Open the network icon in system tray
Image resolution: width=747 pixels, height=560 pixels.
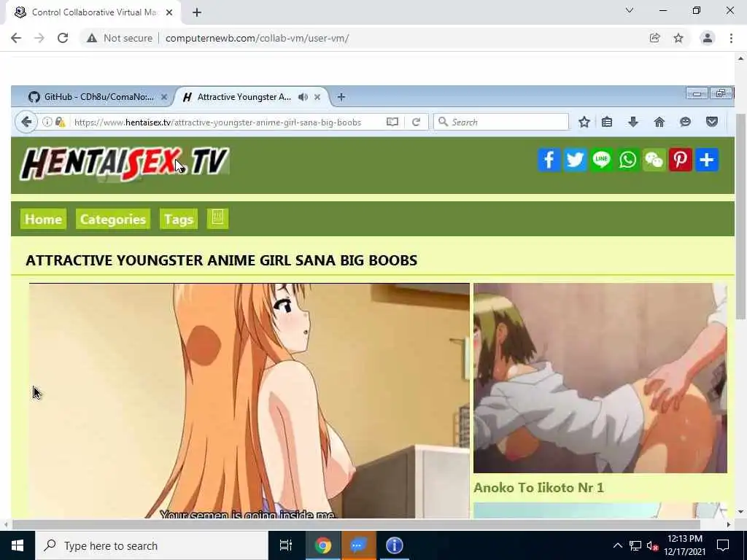coord(635,545)
